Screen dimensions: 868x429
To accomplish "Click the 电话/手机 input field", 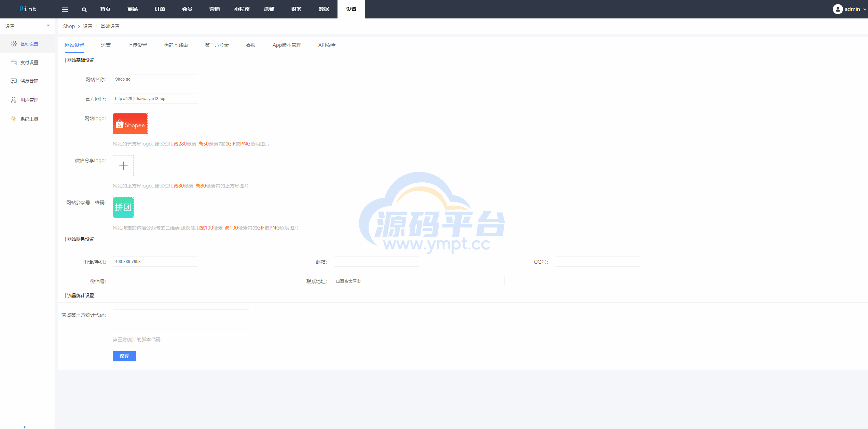I will coord(155,262).
